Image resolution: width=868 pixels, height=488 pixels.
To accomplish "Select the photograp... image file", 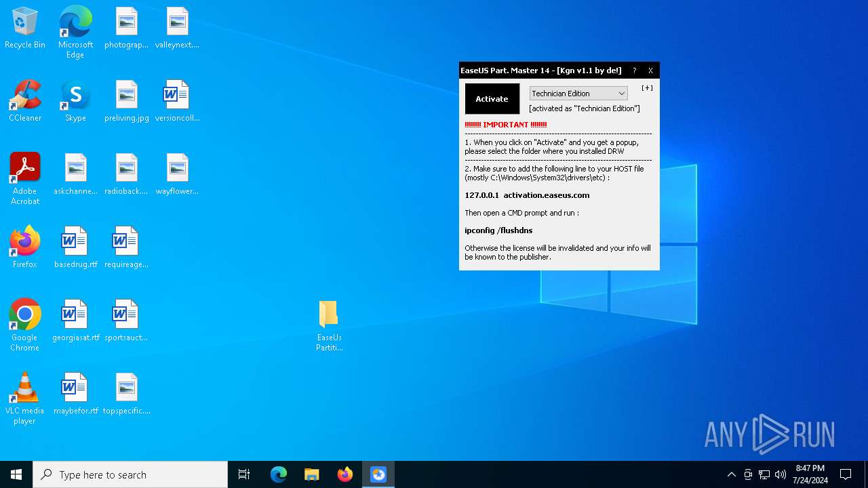I will 126,28.
